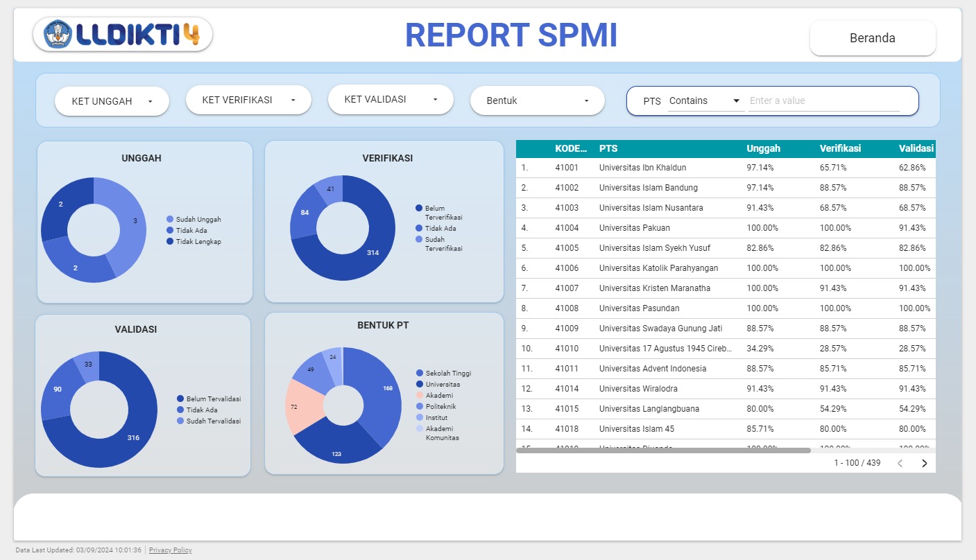Click Akademi Komunitas legend entry
Viewport: 976px width, 560px height.
click(437, 432)
